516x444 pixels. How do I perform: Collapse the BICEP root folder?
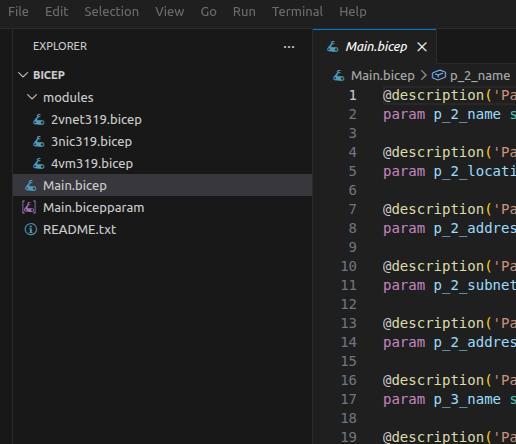[23, 75]
